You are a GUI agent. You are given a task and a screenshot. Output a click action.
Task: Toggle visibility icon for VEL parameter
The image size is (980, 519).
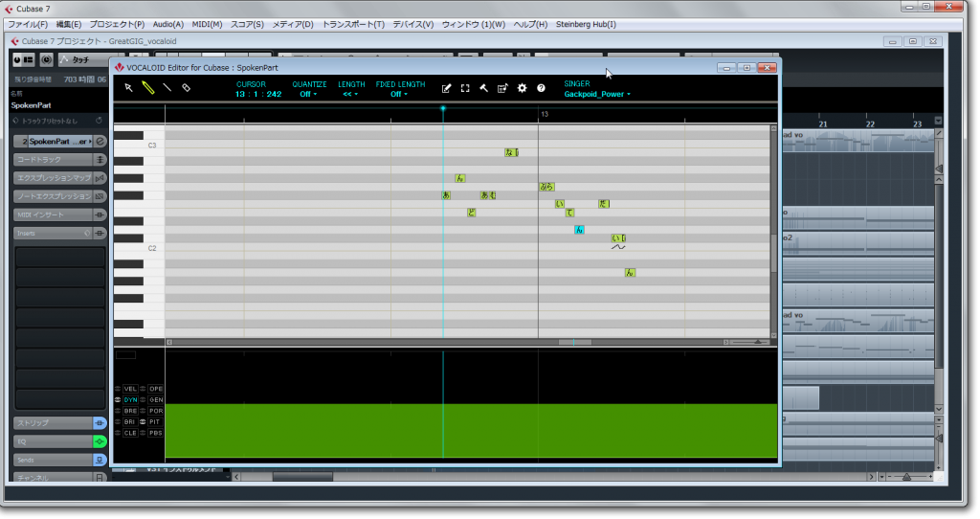118,389
